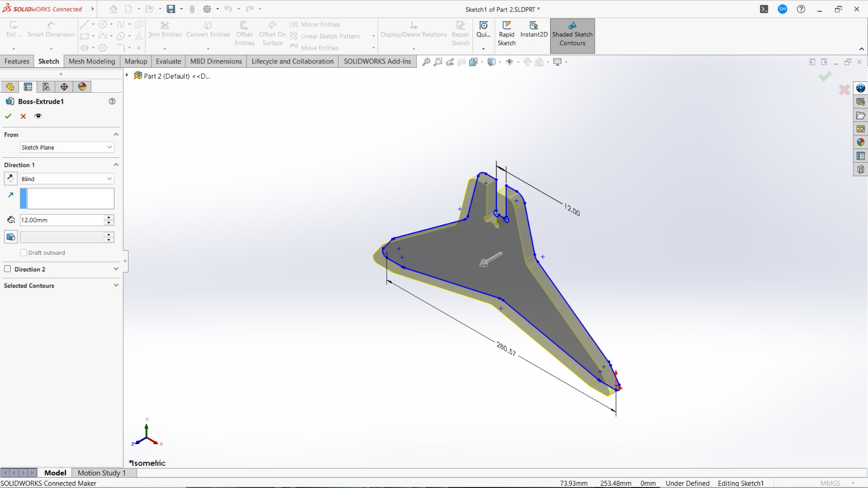
Task: Switch to the Motion Study 1 tab
Action: (101, 473)
